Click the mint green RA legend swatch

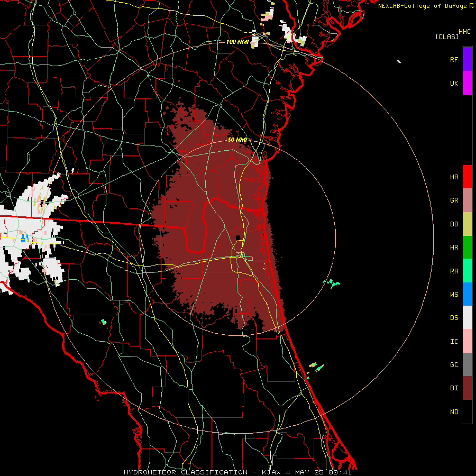[x=467, y=271]
